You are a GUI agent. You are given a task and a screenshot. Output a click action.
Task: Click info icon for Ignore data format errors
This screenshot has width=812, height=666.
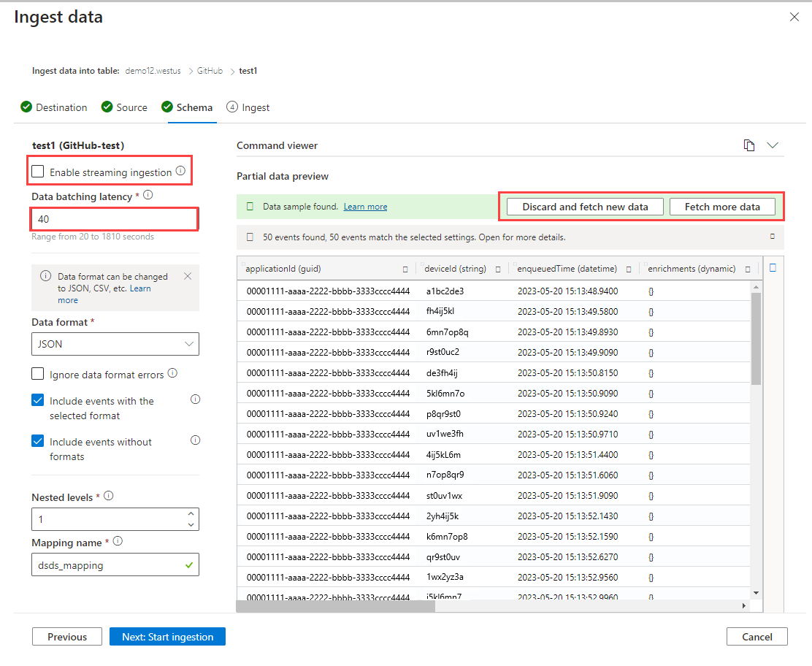click(172, 373)
